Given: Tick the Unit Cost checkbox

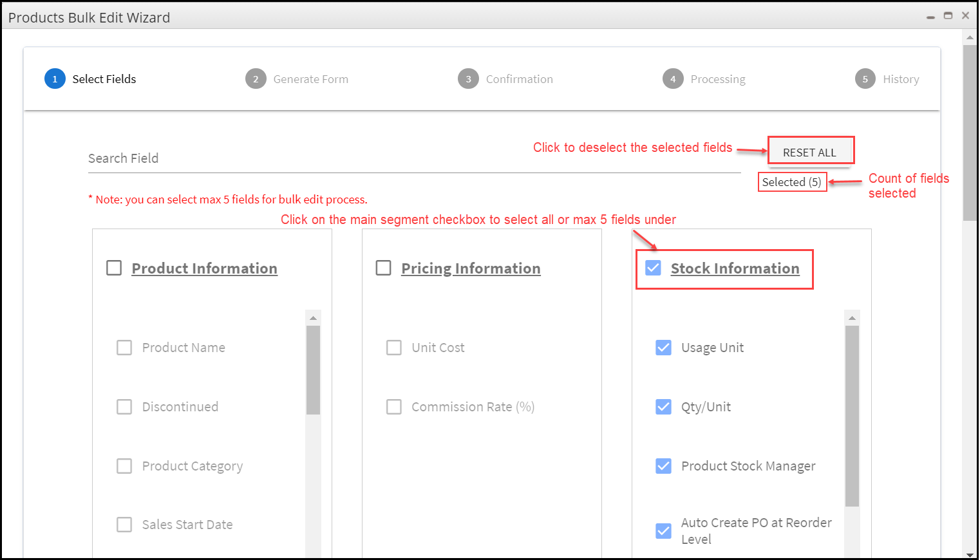Looking at the screenshot, I should click(x=394, y=348).
